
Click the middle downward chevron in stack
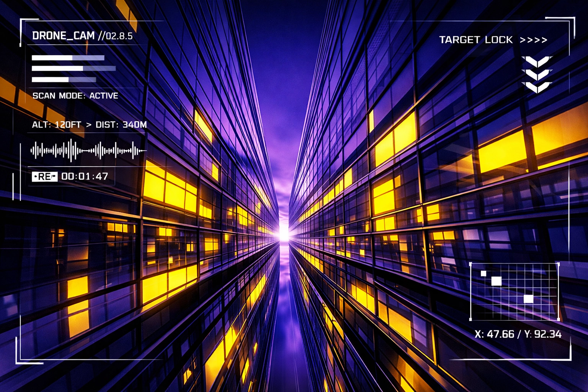click(537, 74)
